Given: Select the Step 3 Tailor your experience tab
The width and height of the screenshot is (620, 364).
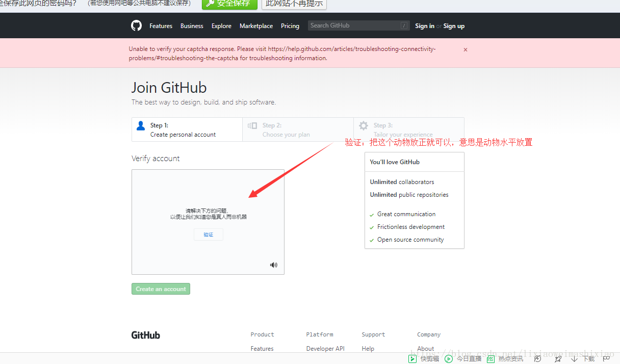Looking at the screenshot, I should (x=409, y=129).
